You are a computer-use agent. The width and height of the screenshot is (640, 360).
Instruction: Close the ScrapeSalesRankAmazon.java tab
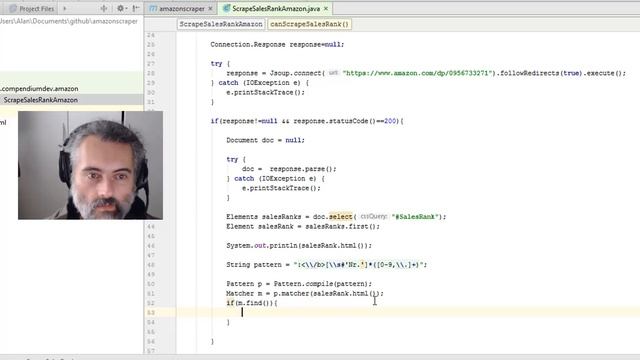[x=326, y=8]
